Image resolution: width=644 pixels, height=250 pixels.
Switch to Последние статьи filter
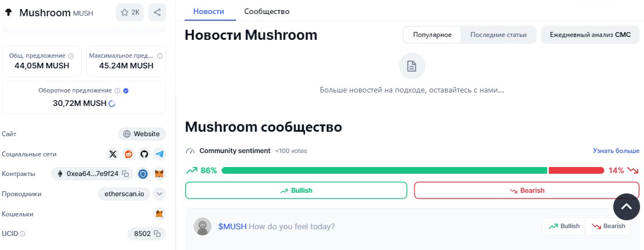[x=498, y=35]
